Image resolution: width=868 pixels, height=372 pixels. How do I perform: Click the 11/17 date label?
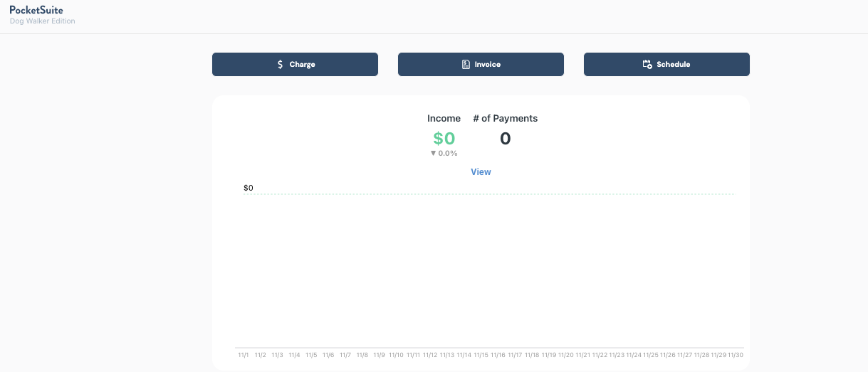515,355
